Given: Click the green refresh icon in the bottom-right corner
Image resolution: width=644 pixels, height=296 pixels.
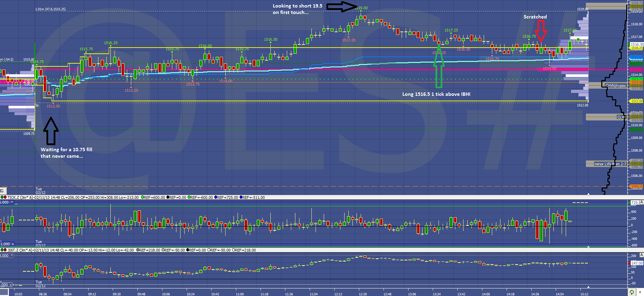Looking at the screenshot, I should (632, 292).
